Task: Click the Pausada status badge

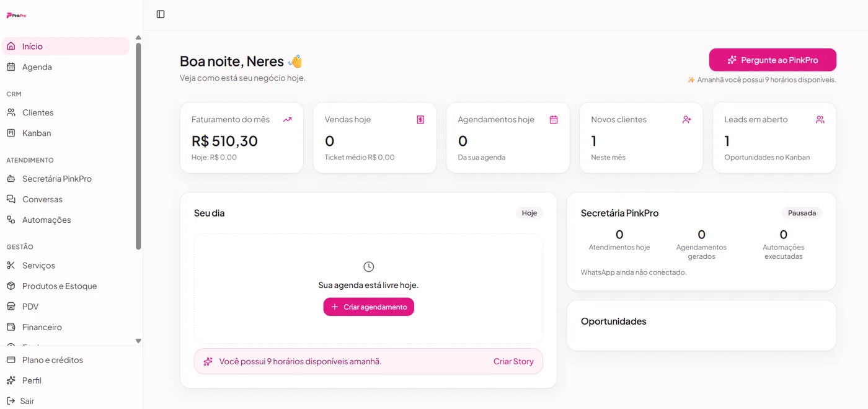Action: pos(802,213)
